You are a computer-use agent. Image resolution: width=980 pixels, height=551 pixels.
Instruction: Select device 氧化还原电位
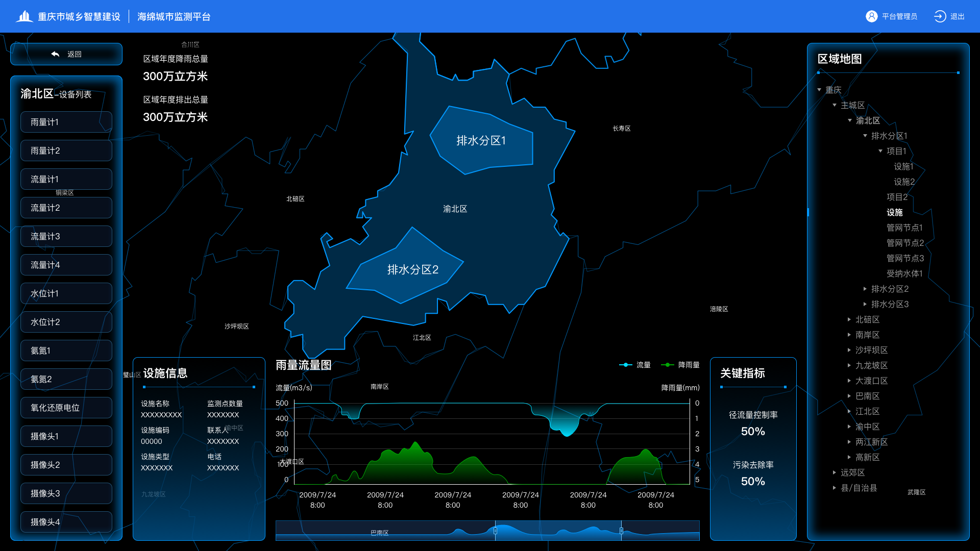tap(66, 408)
